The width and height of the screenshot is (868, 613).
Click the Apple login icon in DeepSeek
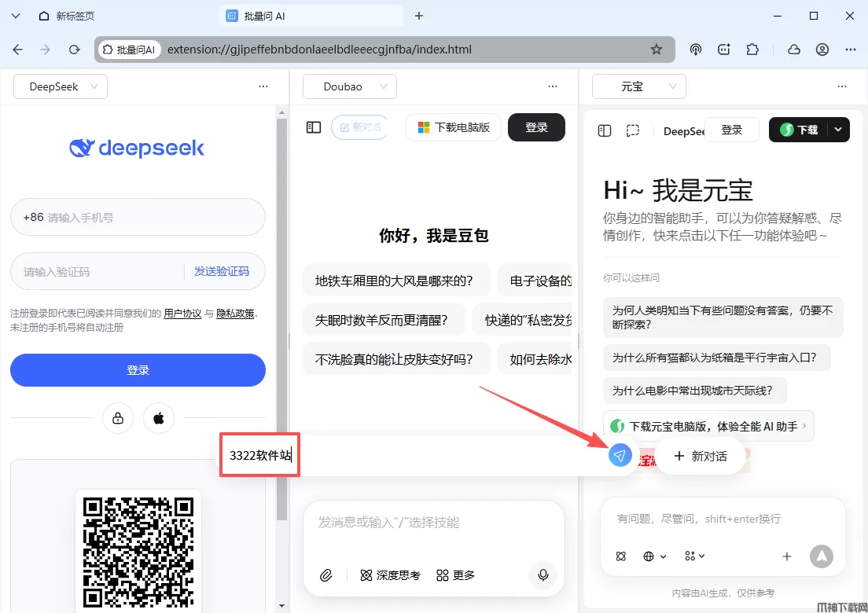pyautogui.click(x=159, y=418)
